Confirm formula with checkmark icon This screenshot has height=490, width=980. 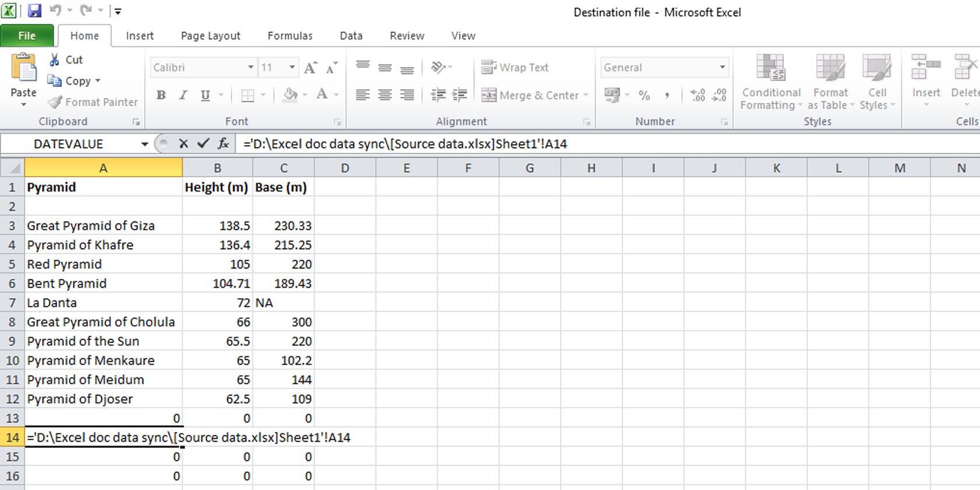point(203,143)
